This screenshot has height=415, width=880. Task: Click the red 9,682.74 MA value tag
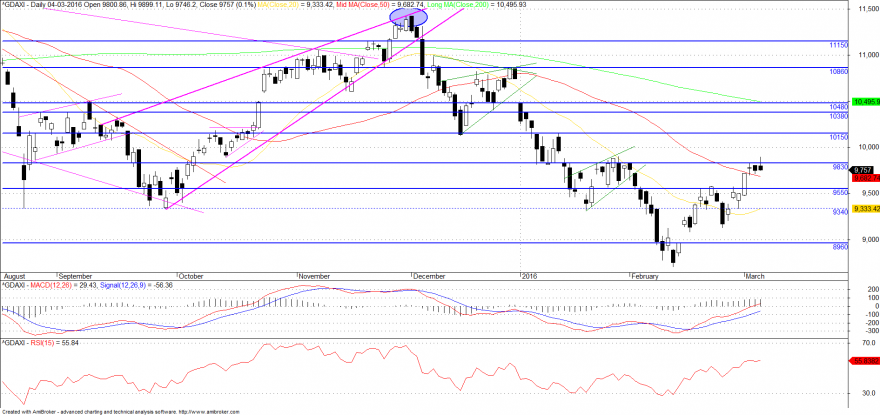(x=865, y=177)
